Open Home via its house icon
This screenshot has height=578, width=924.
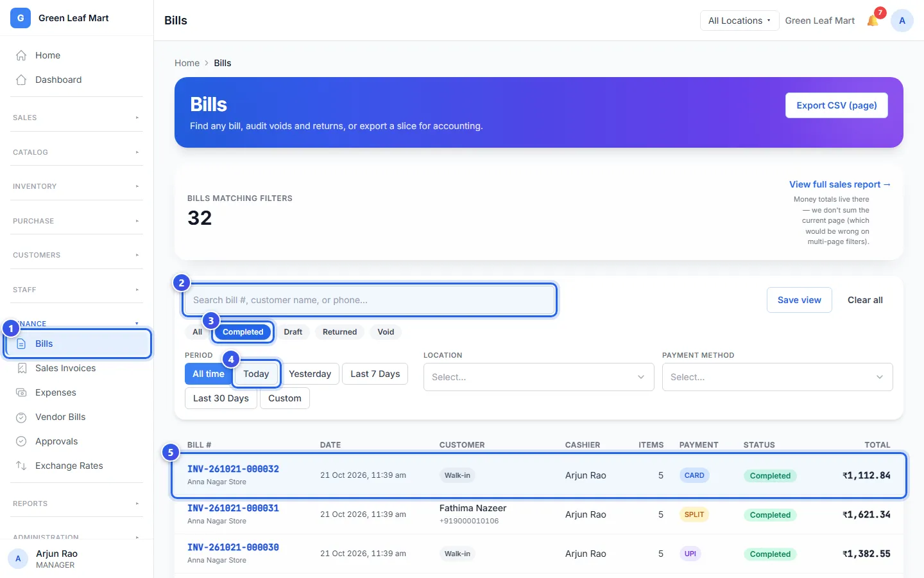pos(21,55)
